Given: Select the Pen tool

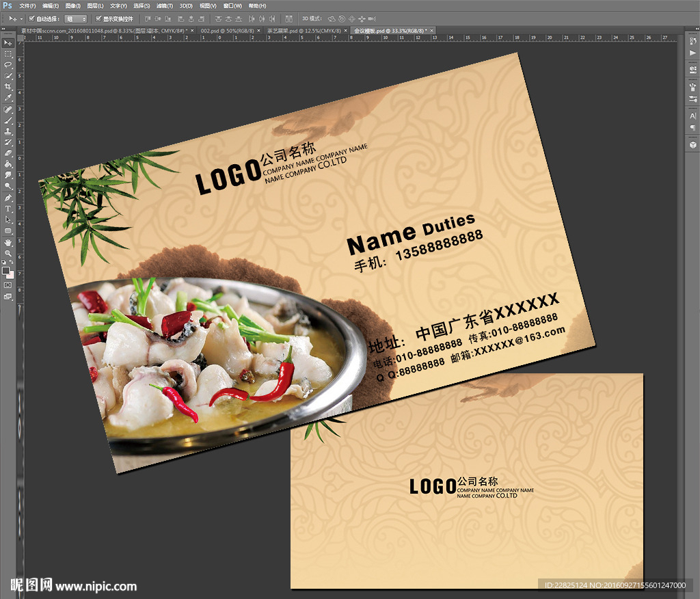Looking at the screenshot, I should [x=8, y=198].
